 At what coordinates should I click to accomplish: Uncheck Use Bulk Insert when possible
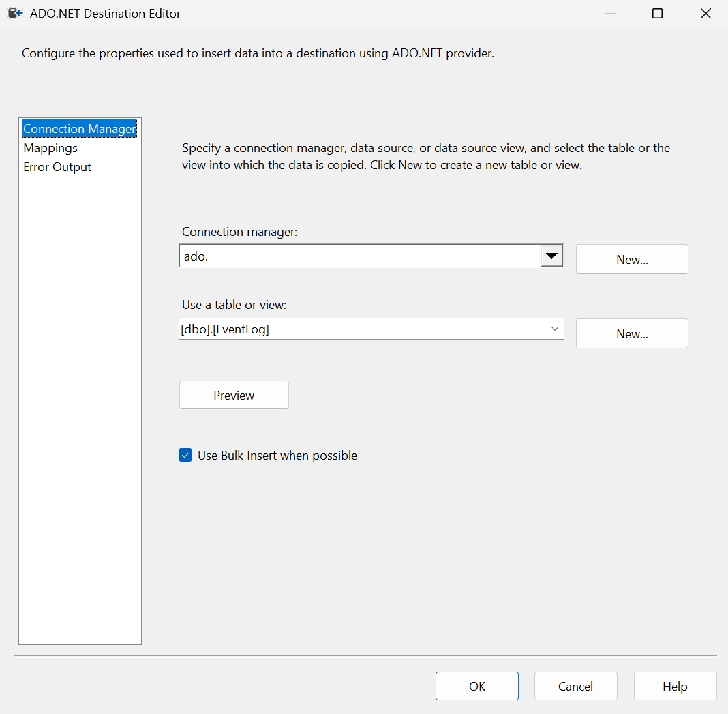[185, 455]
